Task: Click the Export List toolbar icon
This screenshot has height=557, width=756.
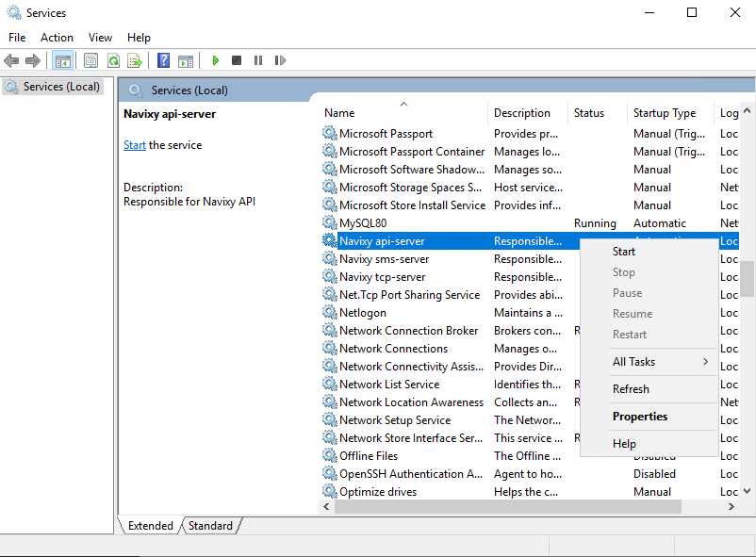Action: pos(135,60)
